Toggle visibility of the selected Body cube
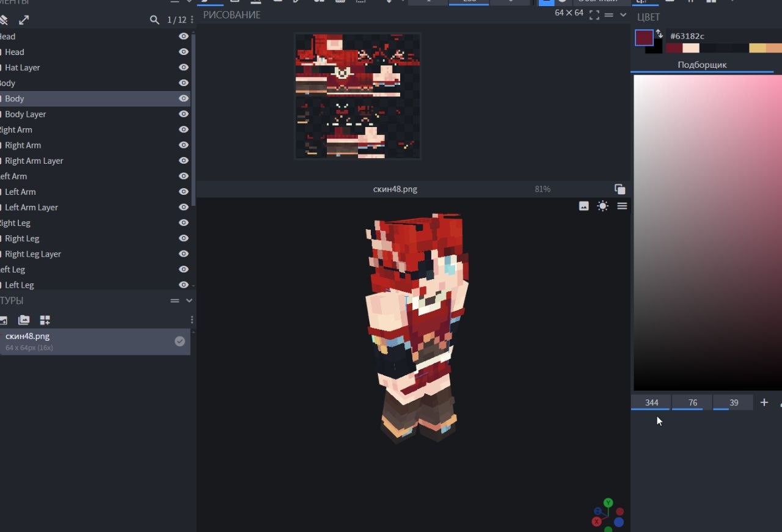This screenshot has width=782, height=532. point(183,98)
